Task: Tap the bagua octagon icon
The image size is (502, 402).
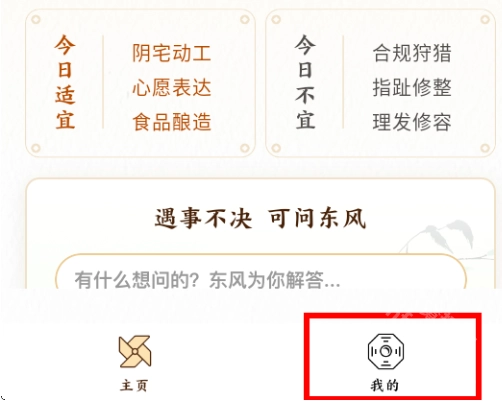Action: point(386,351)
